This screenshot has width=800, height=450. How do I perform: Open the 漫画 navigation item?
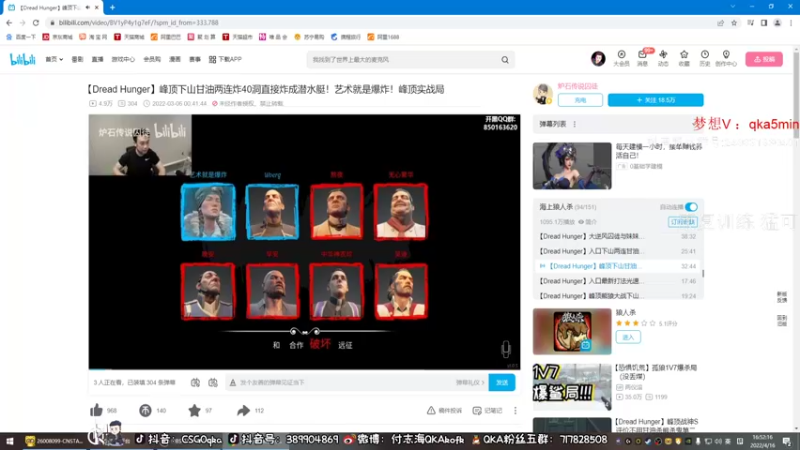175,59
